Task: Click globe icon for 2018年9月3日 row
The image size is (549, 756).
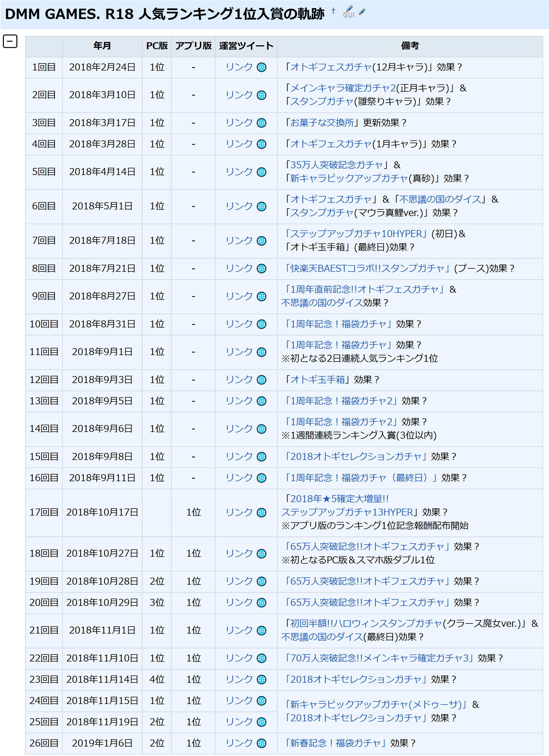Action: pyautogui.click(x=262, y=380)
